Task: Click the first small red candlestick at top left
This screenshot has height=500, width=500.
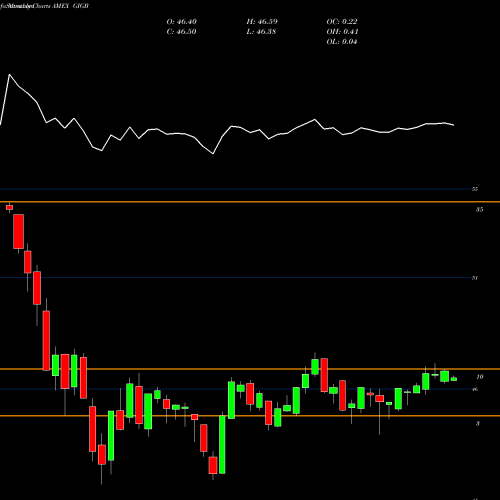Action: click(x=9, y=207)
